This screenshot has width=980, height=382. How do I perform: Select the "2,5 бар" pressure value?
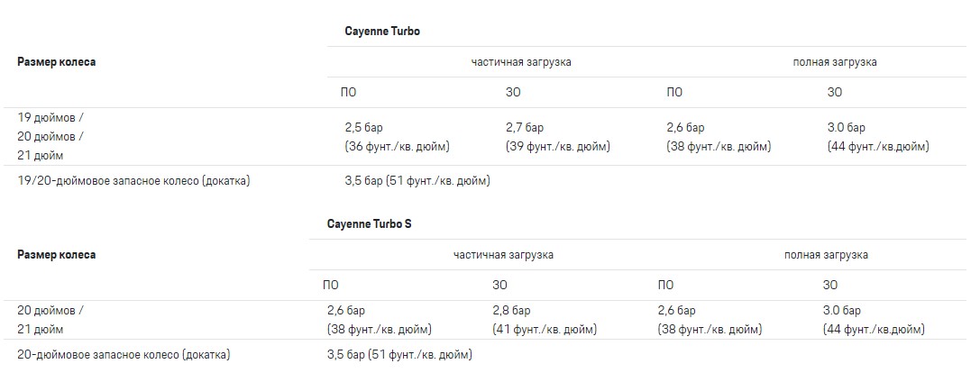364,128
